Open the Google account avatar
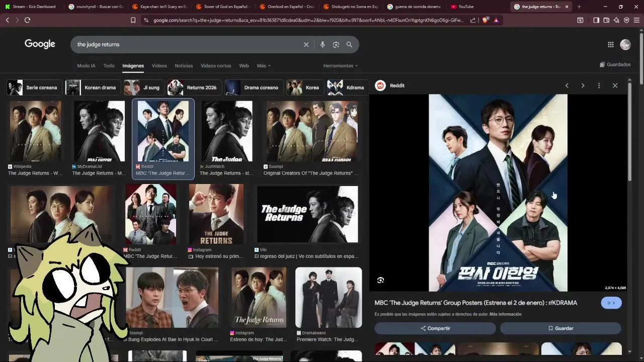Viewport: 644px width, 362px height. 625,44
